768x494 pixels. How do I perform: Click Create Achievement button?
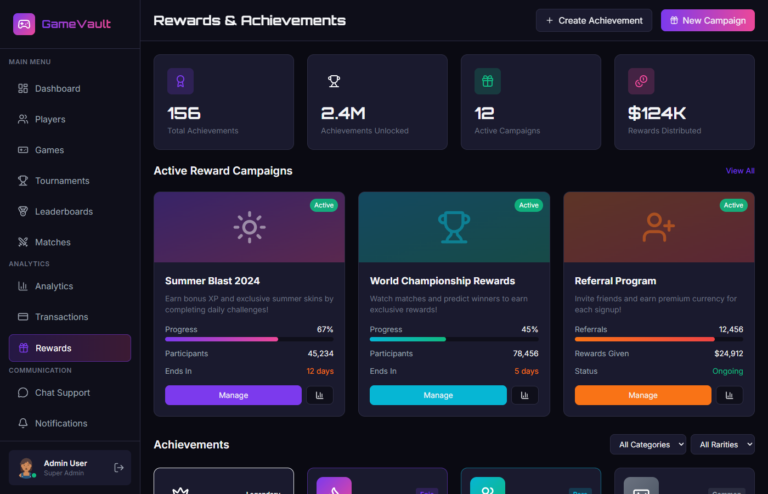click(x=594, y=21)
